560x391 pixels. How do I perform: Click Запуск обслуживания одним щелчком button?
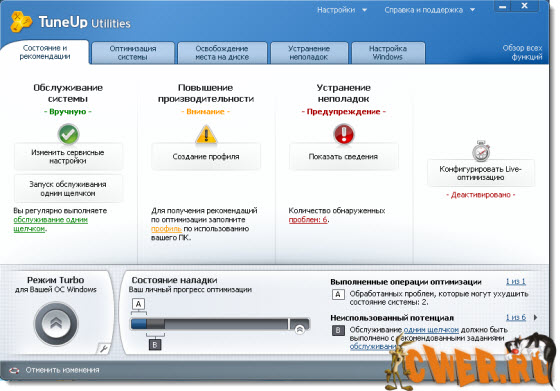pos(68,189)
